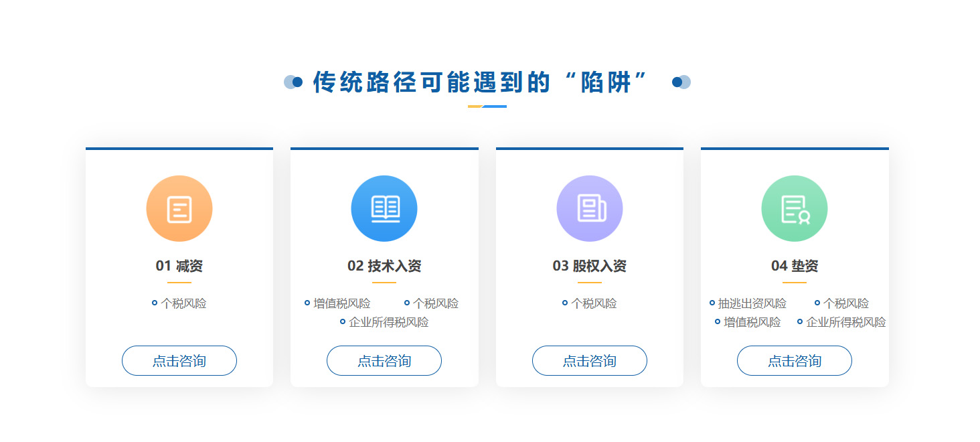Select the 03 股权入资 card title
The width and height of the screenshot is (980, 442).
tap(590, 266)
